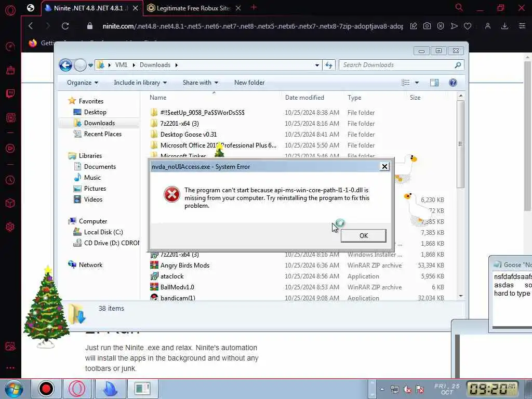The height and width of the screenshot is (399, 532).
Task: Open the Share with menu
Action: 200,83
